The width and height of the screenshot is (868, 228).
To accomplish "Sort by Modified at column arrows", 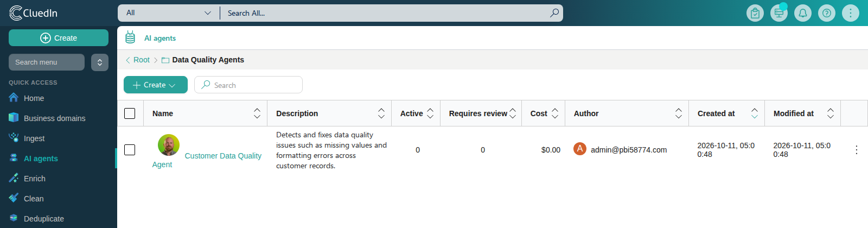I will tap(831, 113).
